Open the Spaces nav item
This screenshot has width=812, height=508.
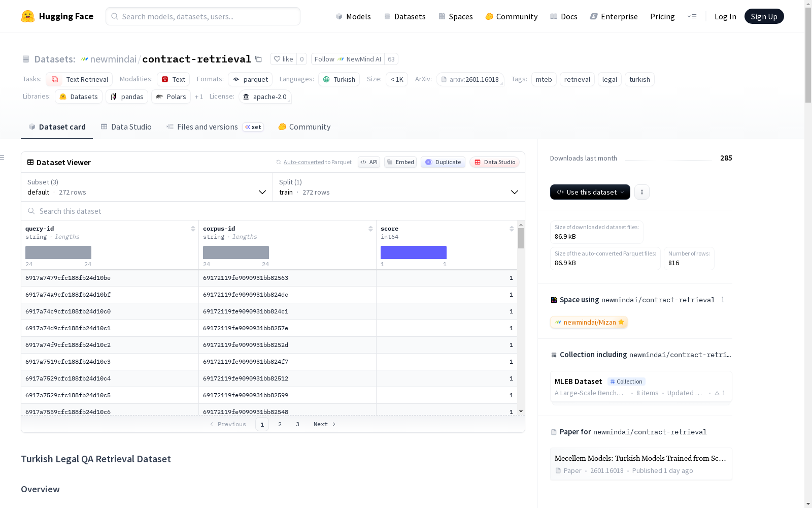[x=456, y=16]
